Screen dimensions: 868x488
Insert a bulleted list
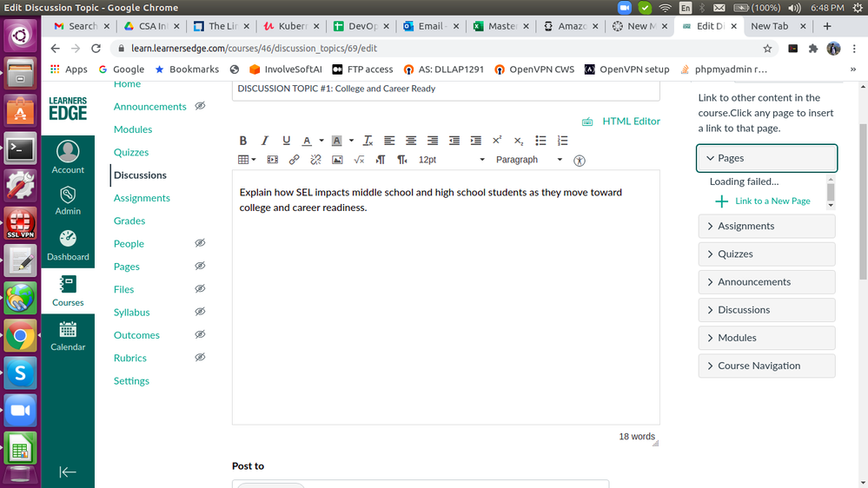[x=540, y=141]
